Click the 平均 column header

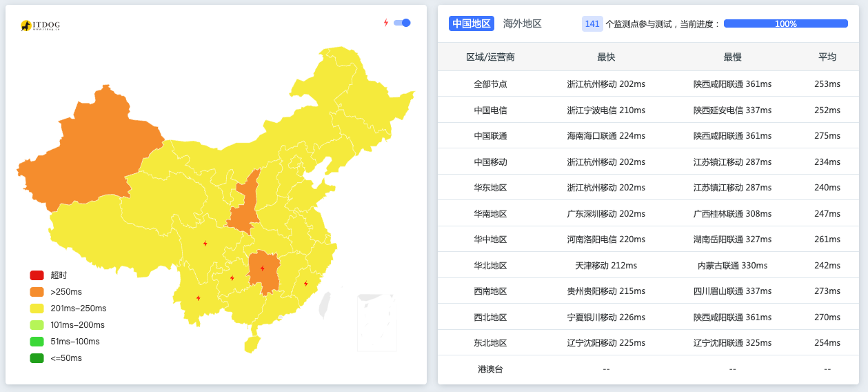(827, 57)
